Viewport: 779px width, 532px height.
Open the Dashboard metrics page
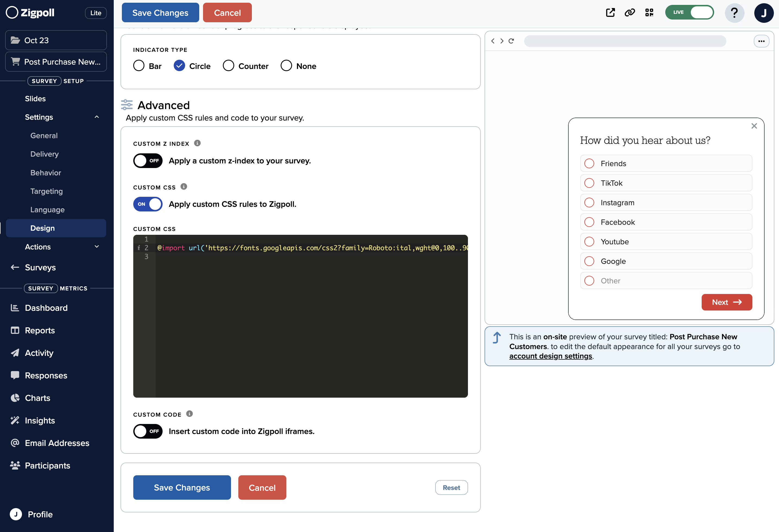tap(46, 308)
